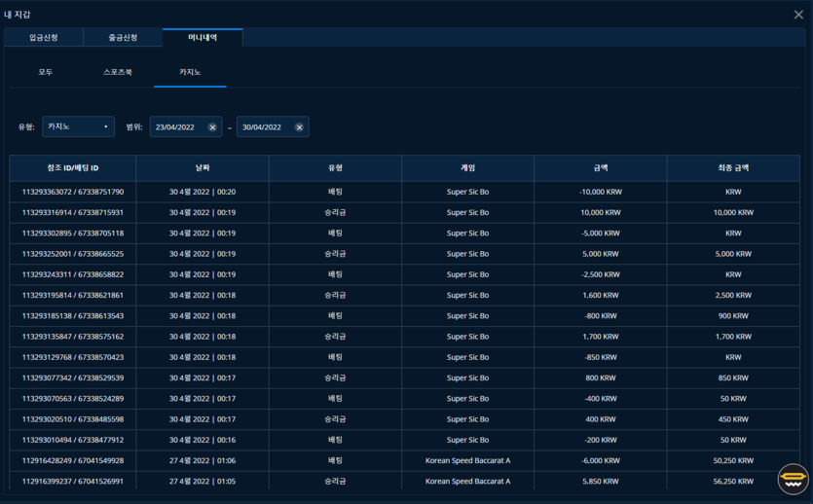Select the 스포츠북 sub-tab

click(118, 72)
